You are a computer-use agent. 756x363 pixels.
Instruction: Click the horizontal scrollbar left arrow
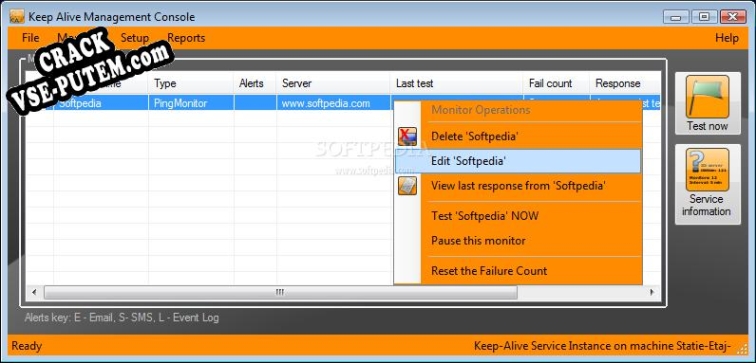click(x=34, y=292)
